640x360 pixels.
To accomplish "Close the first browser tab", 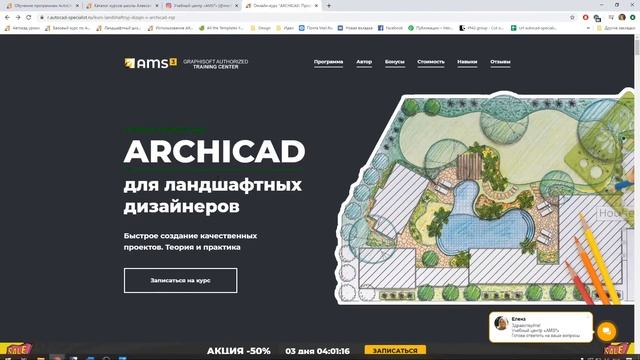I will [78, 6].
